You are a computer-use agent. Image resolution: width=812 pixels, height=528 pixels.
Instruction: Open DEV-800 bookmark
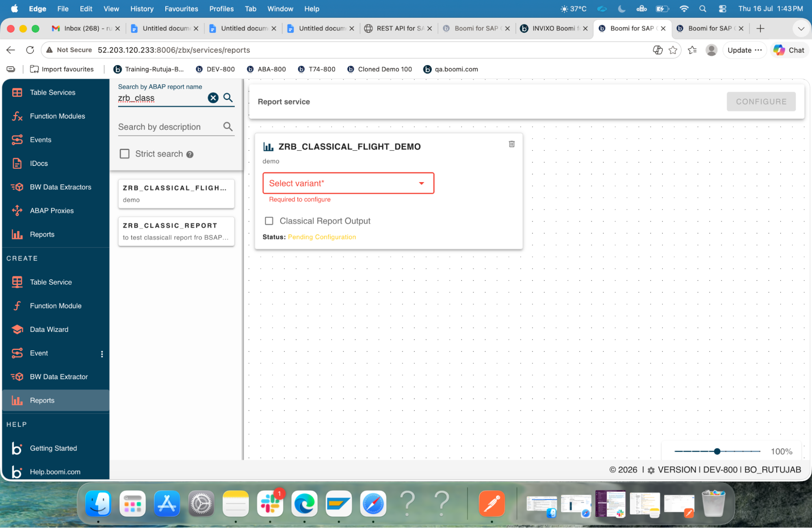point(215,70)
